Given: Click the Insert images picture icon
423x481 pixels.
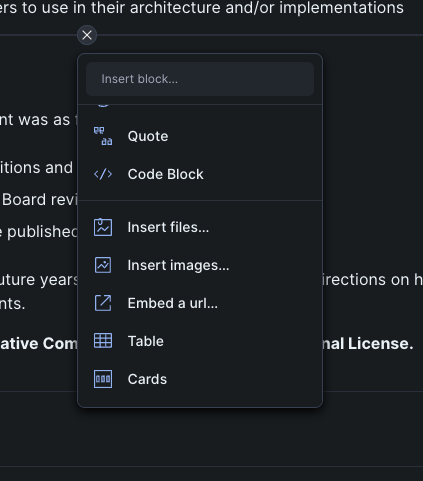Looking at the screenshot, I should [x=103, y=265].
